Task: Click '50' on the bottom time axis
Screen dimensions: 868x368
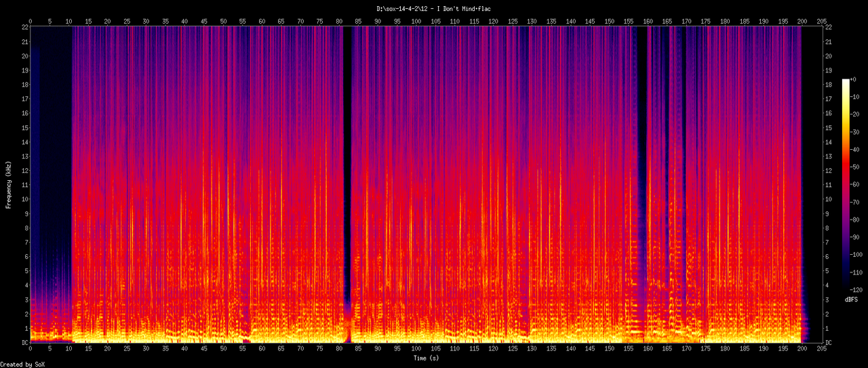Action: (223, 348)
